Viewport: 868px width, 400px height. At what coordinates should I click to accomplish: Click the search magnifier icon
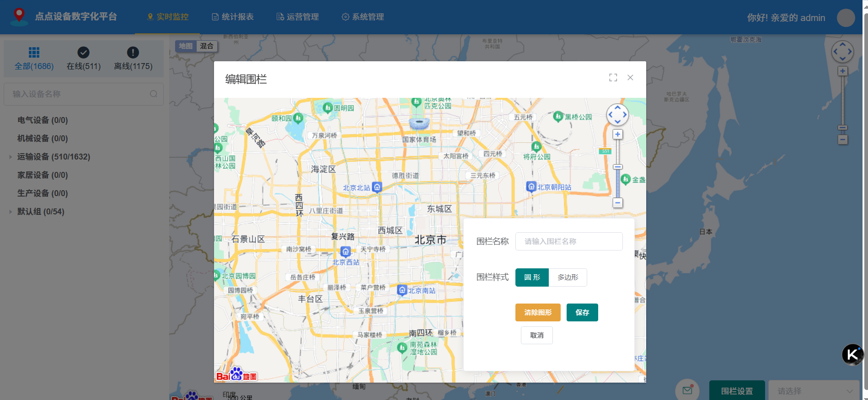tap(154, 94)
